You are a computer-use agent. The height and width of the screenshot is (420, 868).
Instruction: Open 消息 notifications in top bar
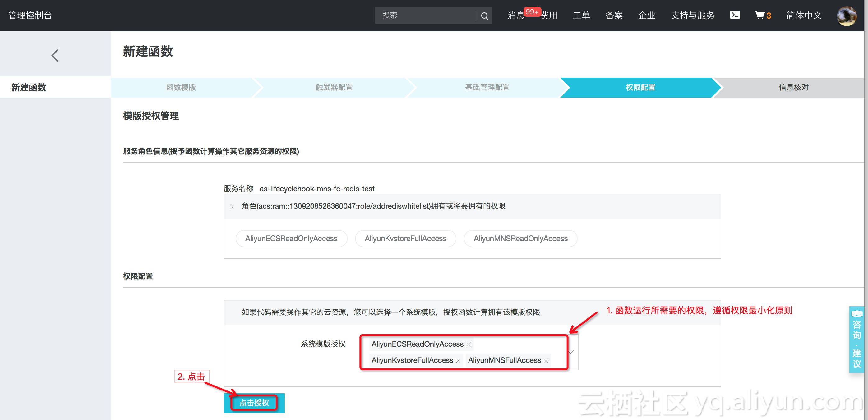[x=516, y=16]
